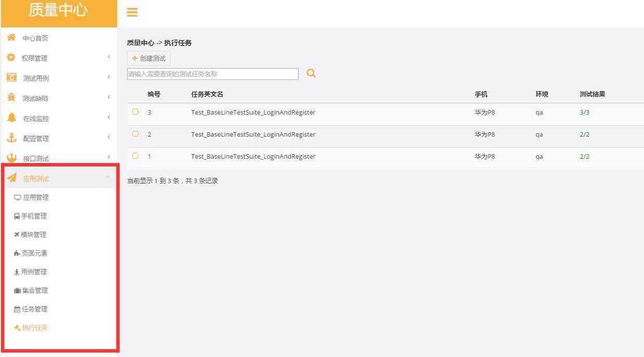This screenshot has width=644, height=357.
Task: Open the 应用管理 submenu item
Action: click(36, 198)
